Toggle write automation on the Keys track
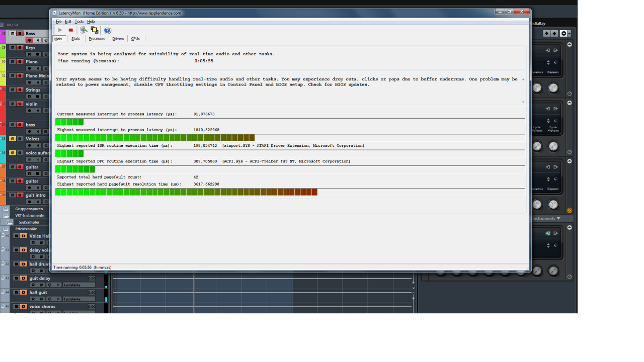The width and height of the screenshot is (644, 362). pyautogui.click(x=38, y=54)
